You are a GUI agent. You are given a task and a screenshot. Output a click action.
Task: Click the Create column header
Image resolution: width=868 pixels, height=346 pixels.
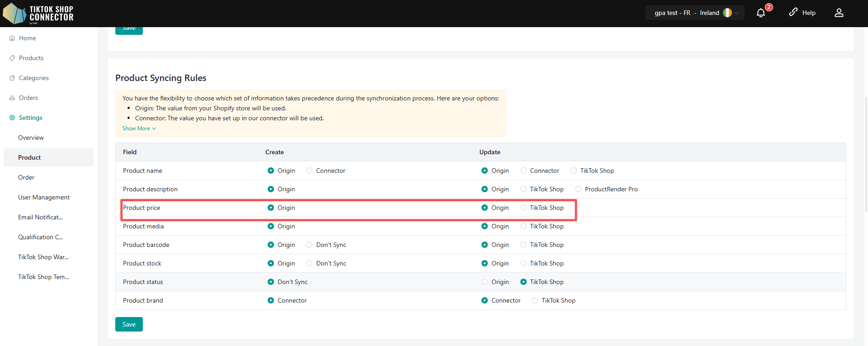pos(275,152)
